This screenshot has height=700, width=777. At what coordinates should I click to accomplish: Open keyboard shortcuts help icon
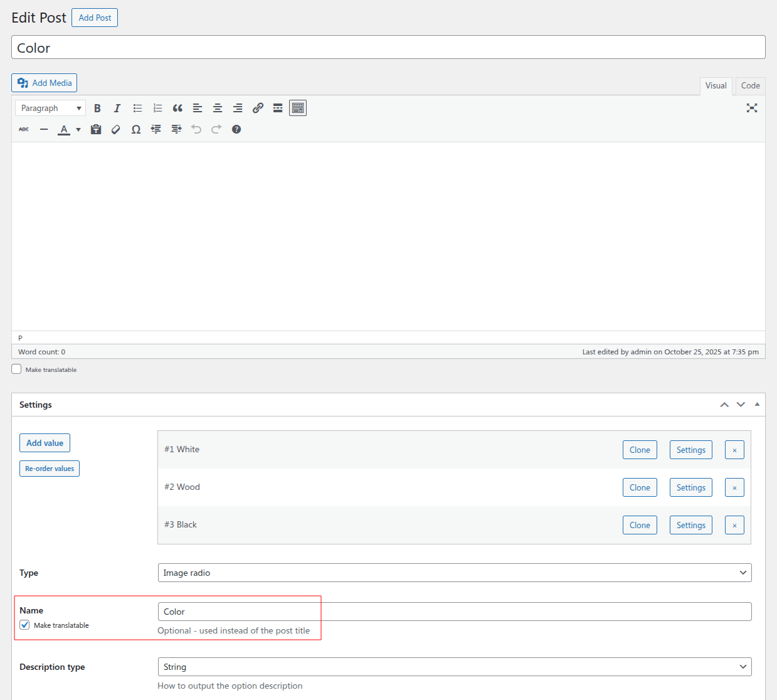236,130
